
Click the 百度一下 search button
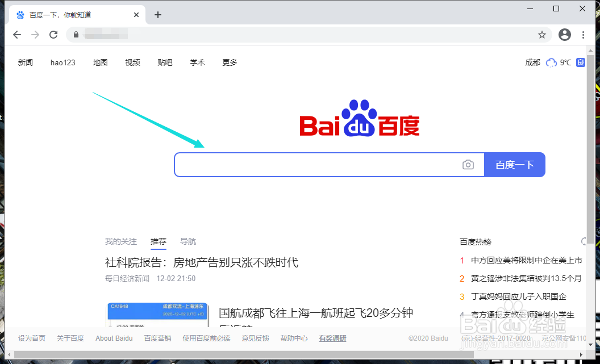click(x=514, y=164)
